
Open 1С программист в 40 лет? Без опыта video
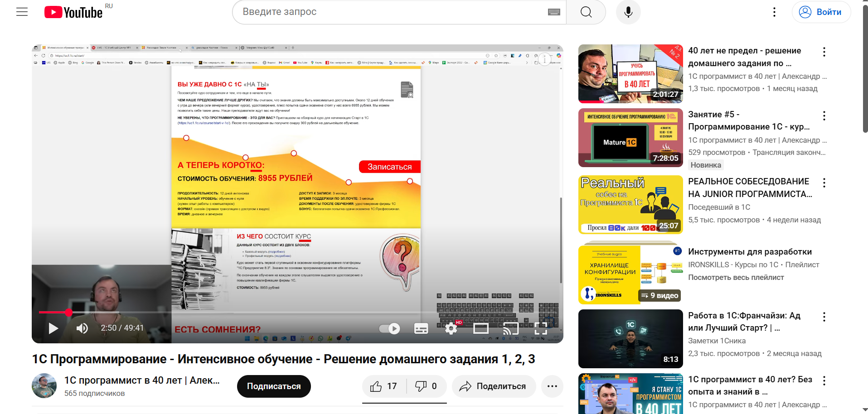(x=750, y=385)
